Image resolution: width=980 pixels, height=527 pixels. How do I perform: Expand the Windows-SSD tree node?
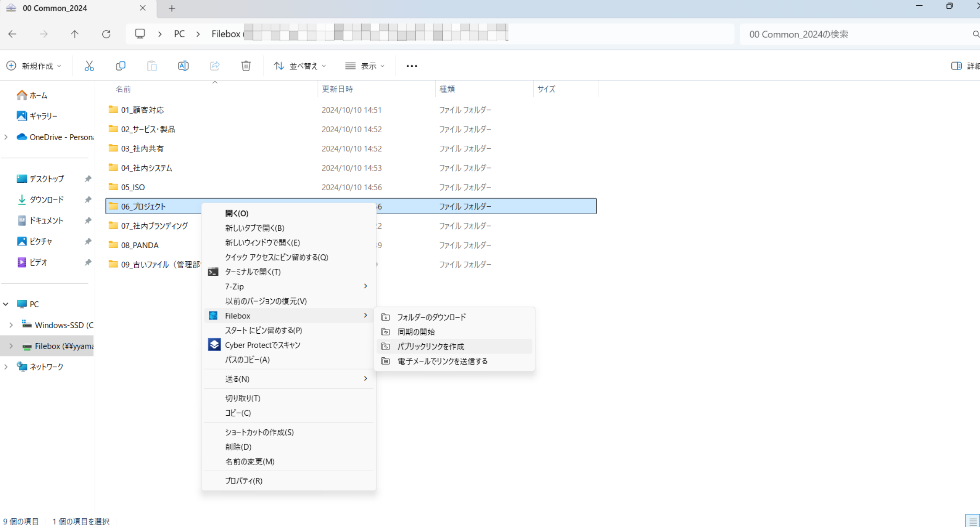11,325
